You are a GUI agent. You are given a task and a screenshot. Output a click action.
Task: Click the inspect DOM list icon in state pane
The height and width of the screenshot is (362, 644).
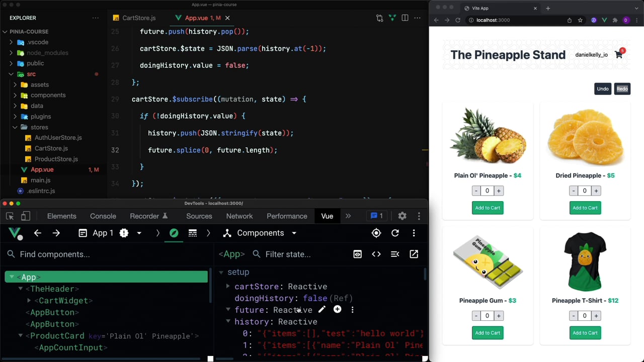point(395,254)
